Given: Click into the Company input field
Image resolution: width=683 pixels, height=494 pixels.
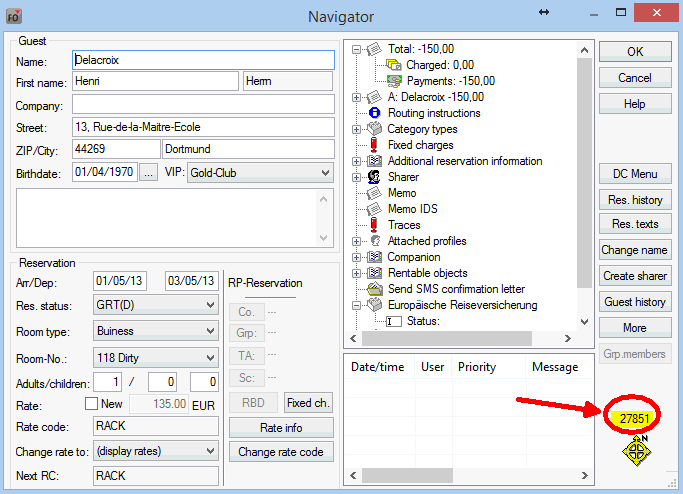Looking at the screenshot, I should (203, 105).
